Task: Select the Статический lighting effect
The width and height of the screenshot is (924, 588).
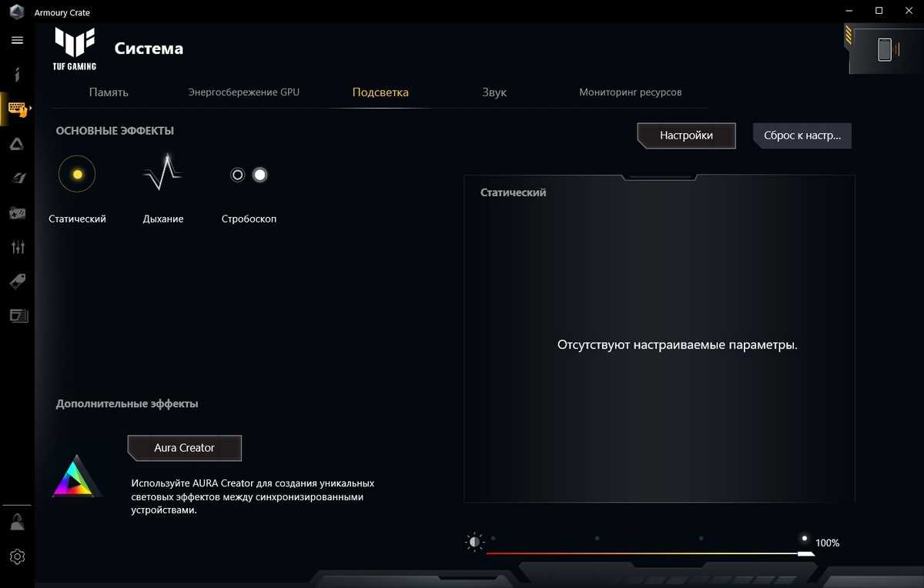Action: (77, 175)
